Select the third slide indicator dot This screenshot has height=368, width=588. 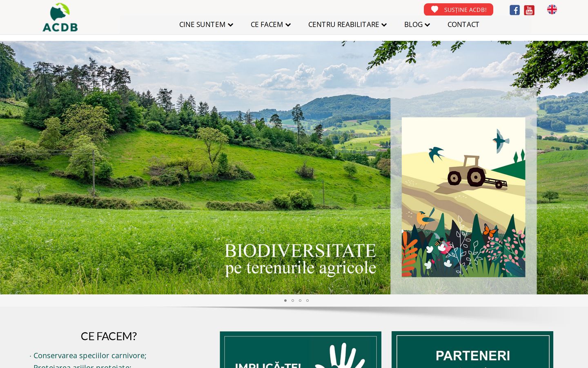(300, 301)
